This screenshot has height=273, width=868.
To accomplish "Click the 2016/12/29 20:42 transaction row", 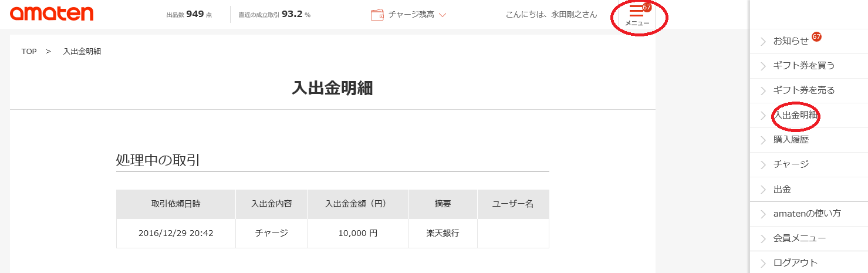I will (333, 234).
